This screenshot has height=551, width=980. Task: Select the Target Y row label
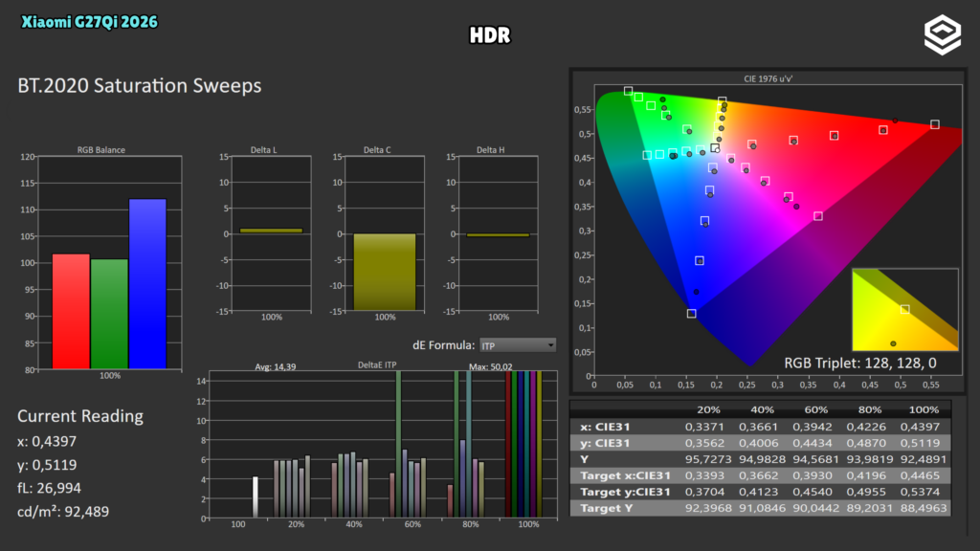pyautogui.click(x=606, y=508)
